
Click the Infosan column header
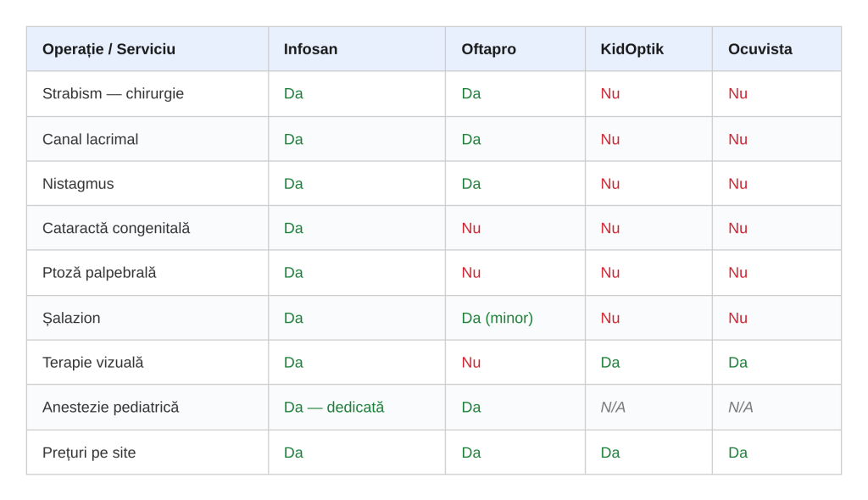310,49
